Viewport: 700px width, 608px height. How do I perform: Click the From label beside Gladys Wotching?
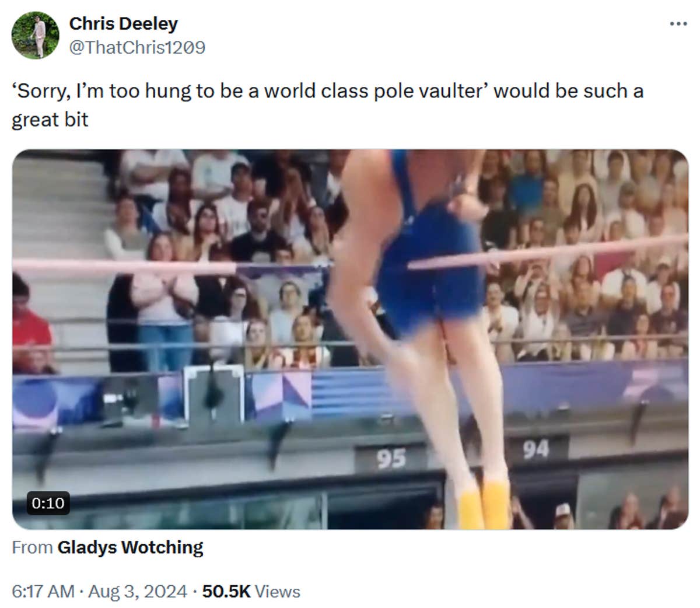tap(32, 547)
